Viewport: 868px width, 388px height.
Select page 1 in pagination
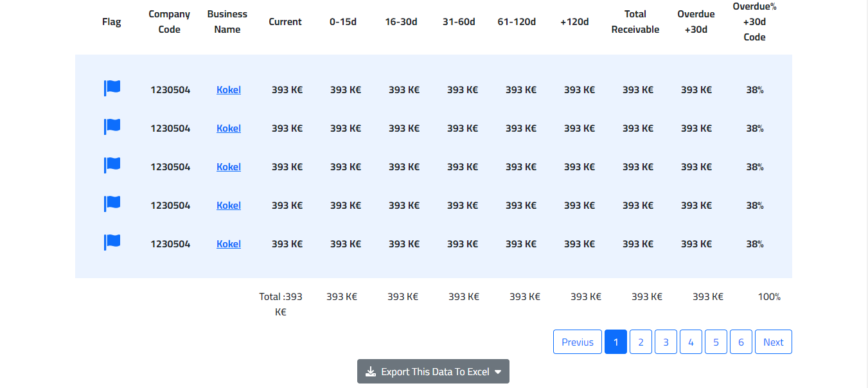tap(616, 342)
